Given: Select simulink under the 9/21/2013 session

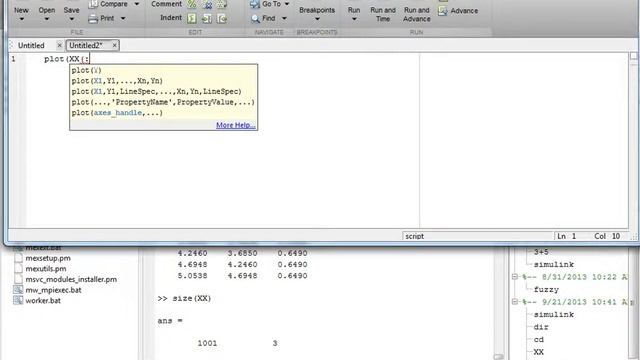Looking at the screenshot, I should click(x=554, y=314).
